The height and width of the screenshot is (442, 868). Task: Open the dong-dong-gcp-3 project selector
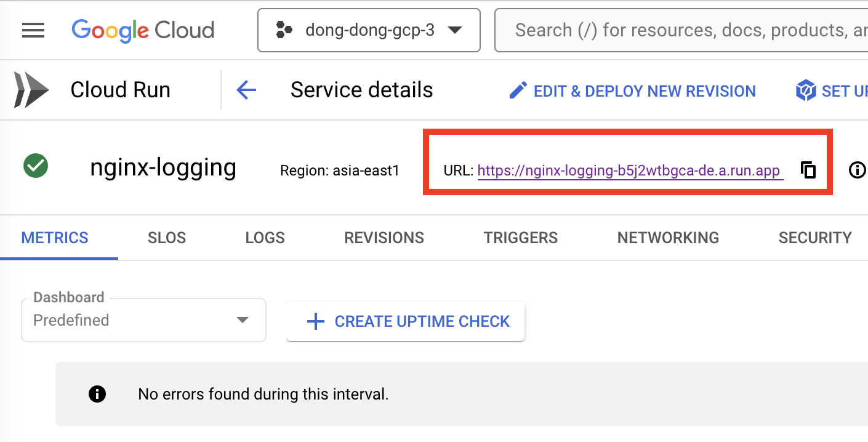(369, 30)
